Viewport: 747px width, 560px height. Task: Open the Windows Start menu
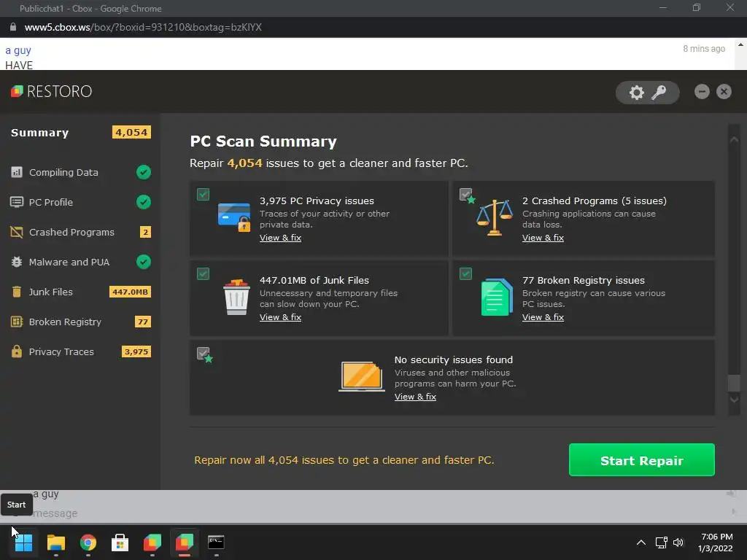pyautogui.click(x=24, y=542)
